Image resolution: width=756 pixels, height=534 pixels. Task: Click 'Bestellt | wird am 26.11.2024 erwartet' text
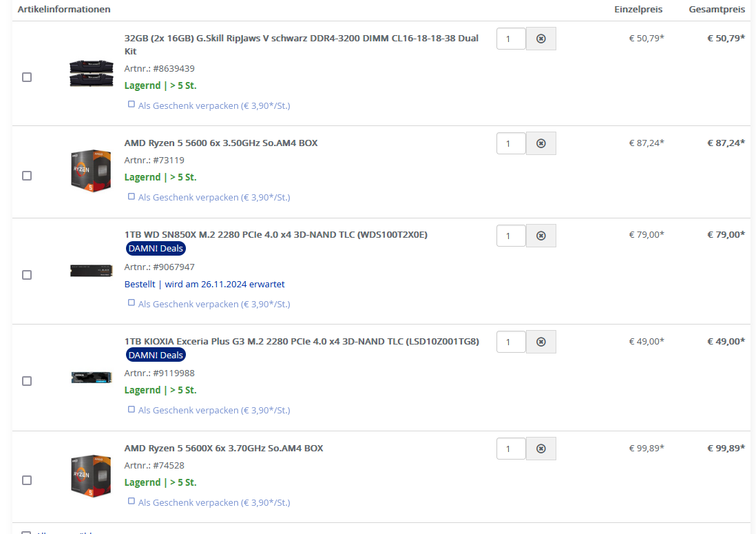(204, 284)
